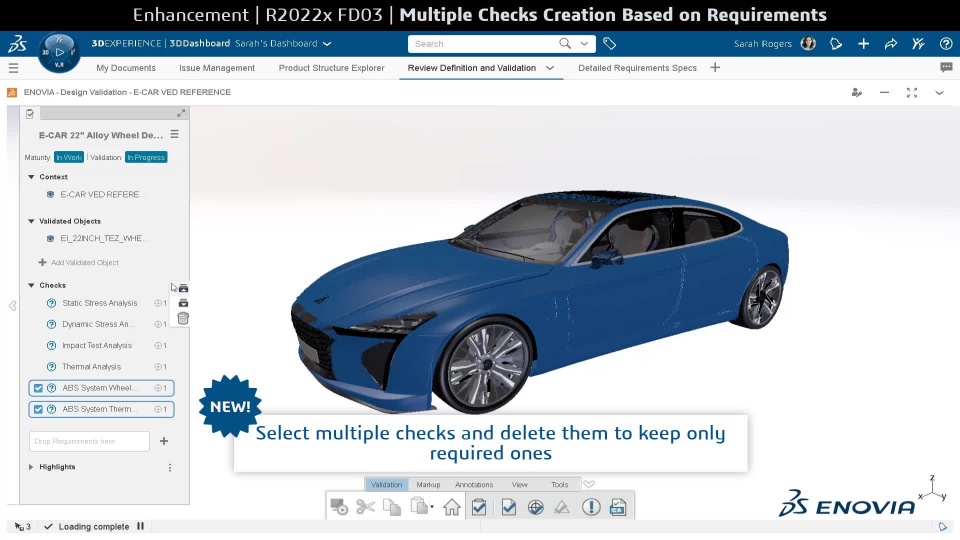
Task: Click the highlighter eraser icon in toolbar
Action: coord(562,507)
